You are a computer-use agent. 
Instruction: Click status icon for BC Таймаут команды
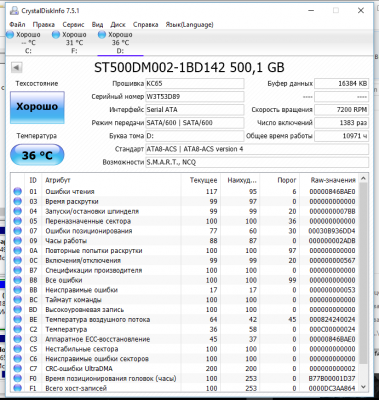[17, 300]
